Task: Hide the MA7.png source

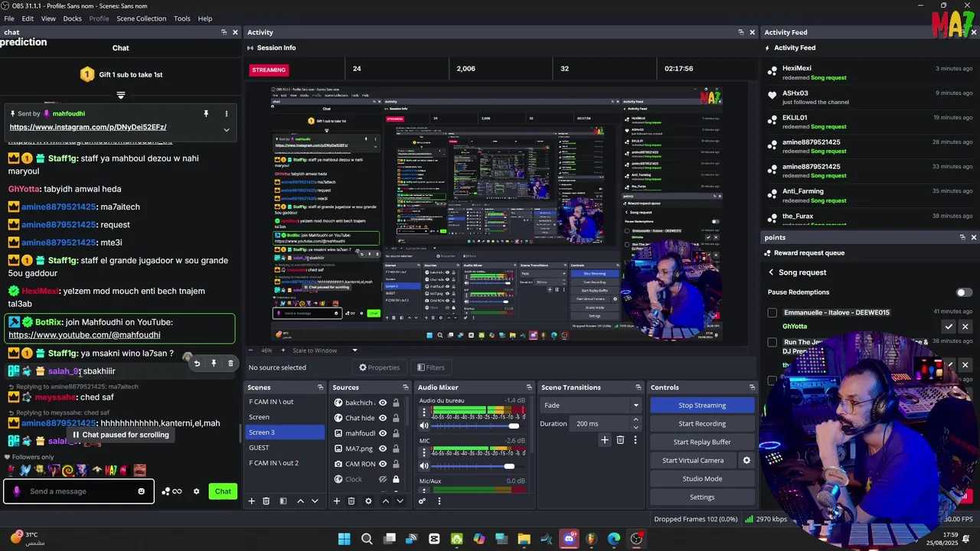Action: 383,448
